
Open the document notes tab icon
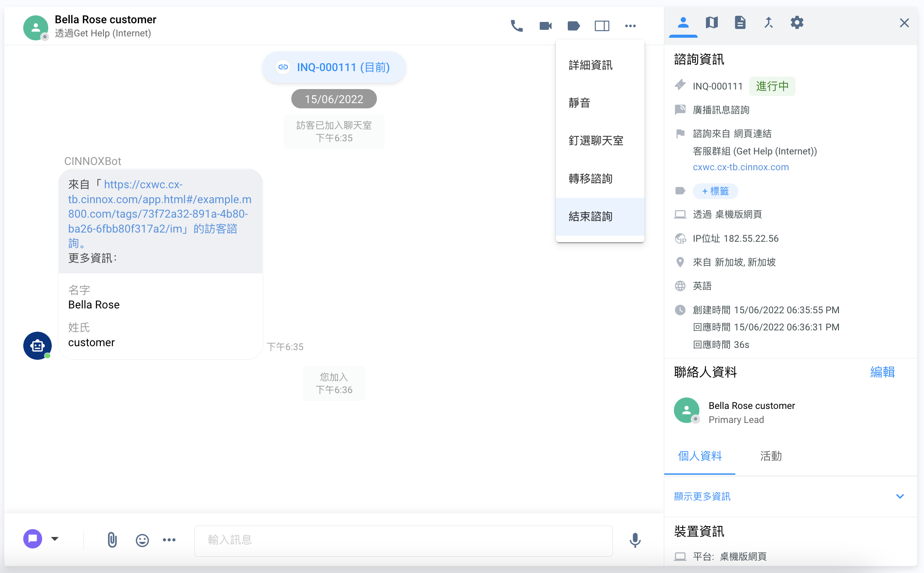pos(740,22)
